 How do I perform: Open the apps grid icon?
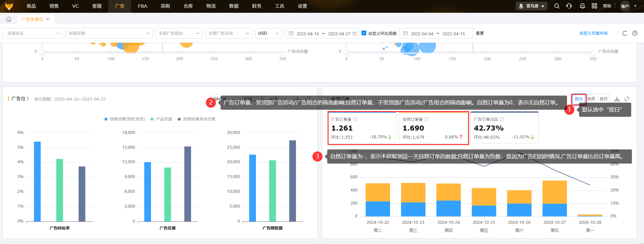594,6
